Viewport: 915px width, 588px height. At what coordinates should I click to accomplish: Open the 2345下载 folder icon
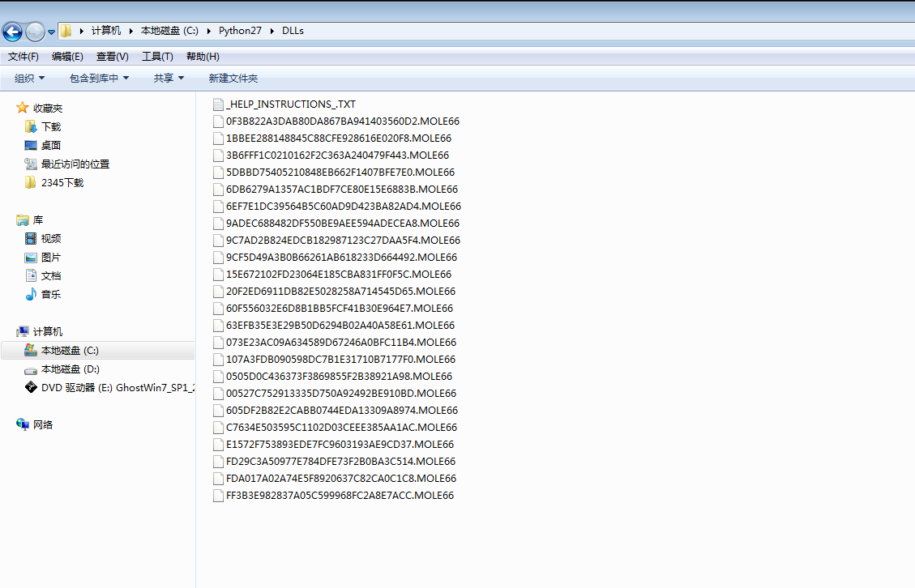point(31,183)
